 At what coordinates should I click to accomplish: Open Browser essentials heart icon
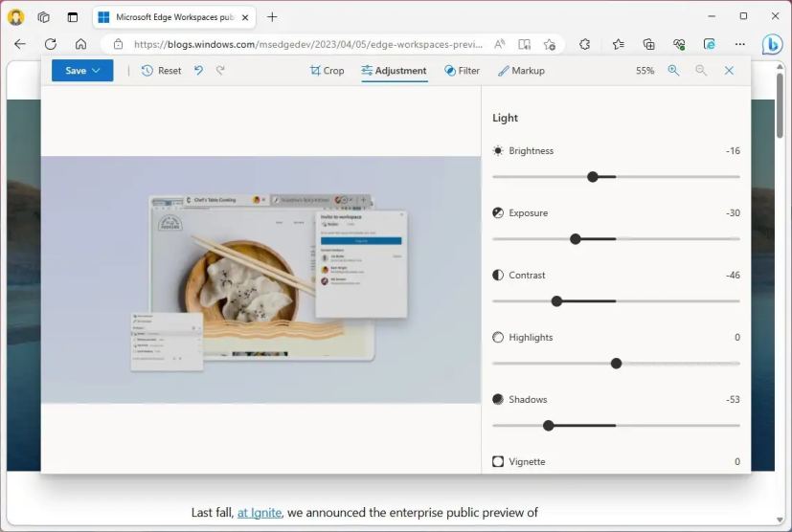tap(679, 44)
